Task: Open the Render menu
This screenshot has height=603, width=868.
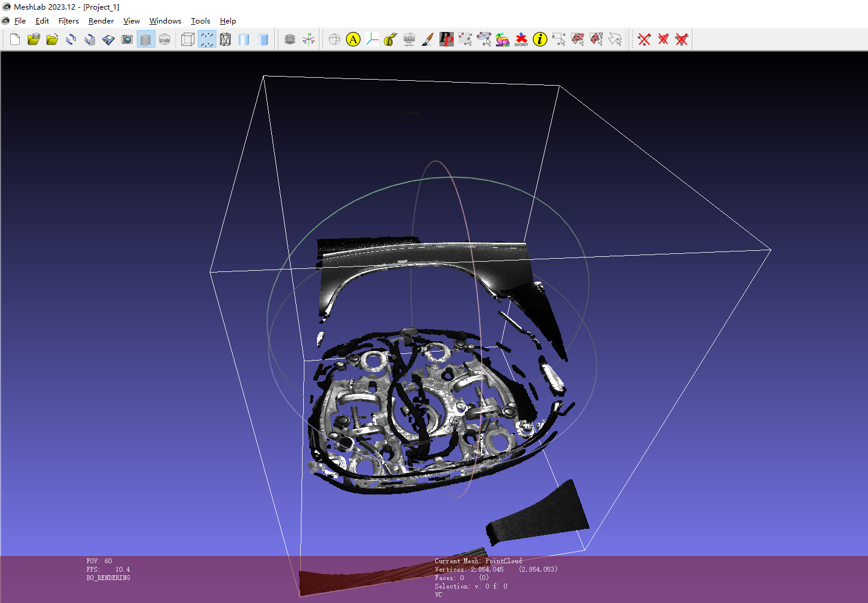Action: pyautogui.click(x=101, y=21)
